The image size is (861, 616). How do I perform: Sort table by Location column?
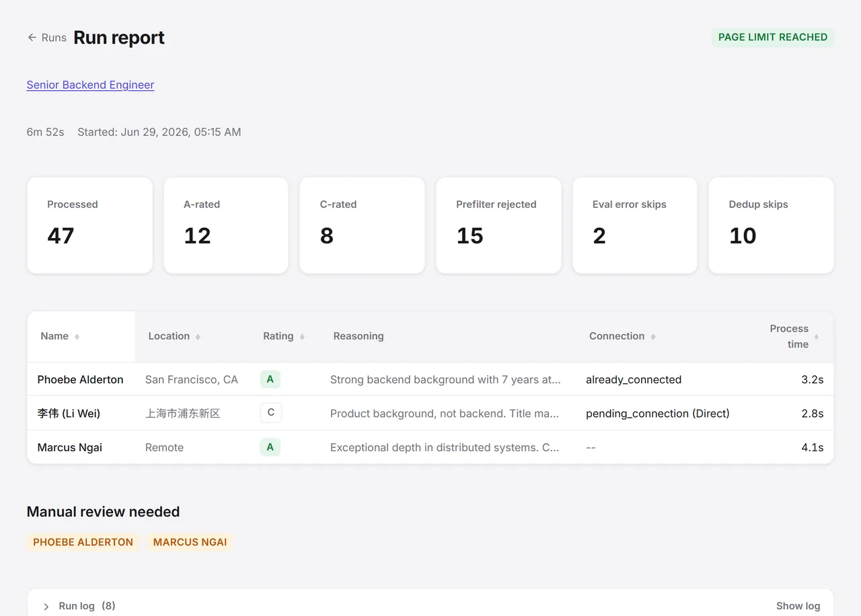[x=174, y=336]
